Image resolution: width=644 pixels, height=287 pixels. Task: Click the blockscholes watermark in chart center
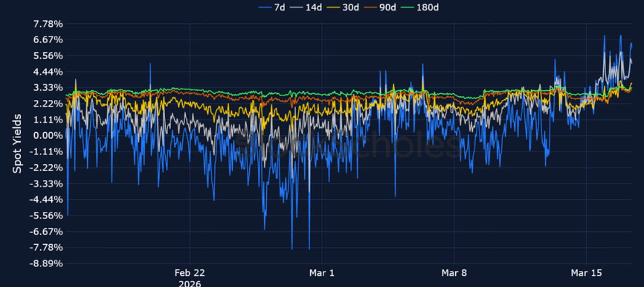[x=347, y=145]
